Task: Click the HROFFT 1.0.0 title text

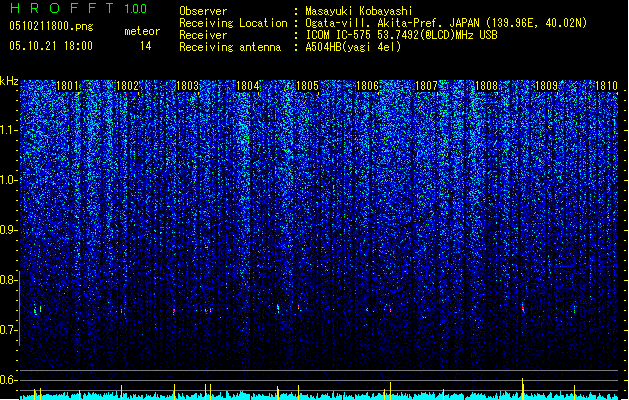Action: tap(79, 8)
